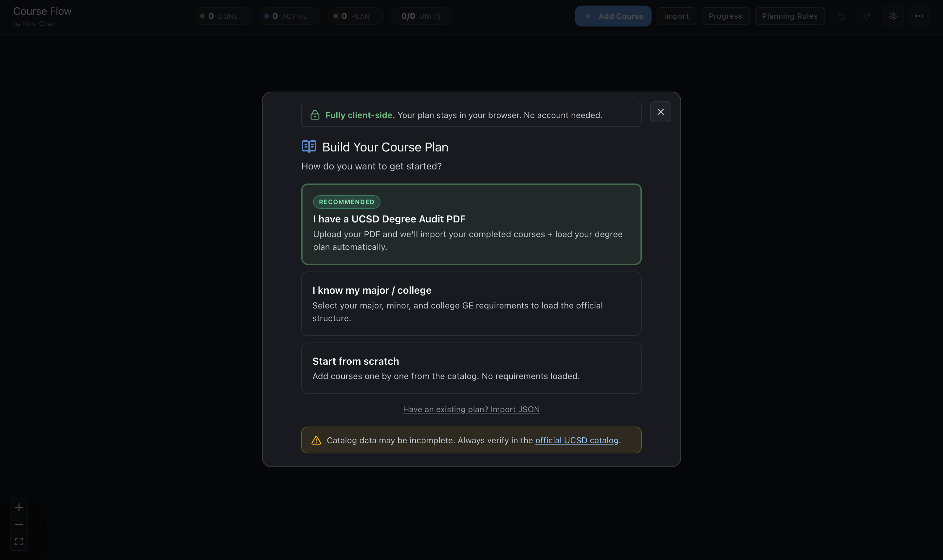Open the official UCSD catalog link
The height and width of the screenshot is (560, 943).
tap(576, 440)
